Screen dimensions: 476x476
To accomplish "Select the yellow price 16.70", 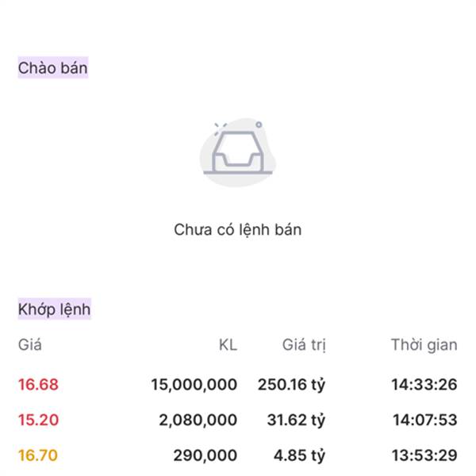I will pyautogui.click(x=38, y=455).
